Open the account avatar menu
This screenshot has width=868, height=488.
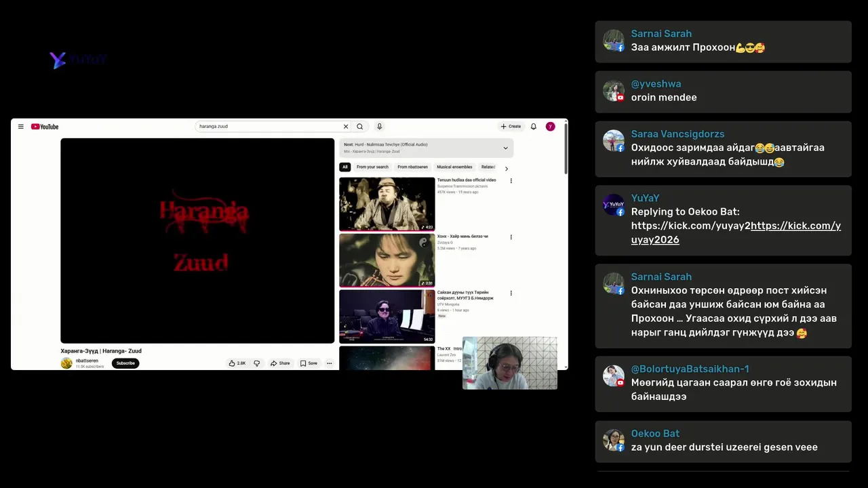pos(551,127)
